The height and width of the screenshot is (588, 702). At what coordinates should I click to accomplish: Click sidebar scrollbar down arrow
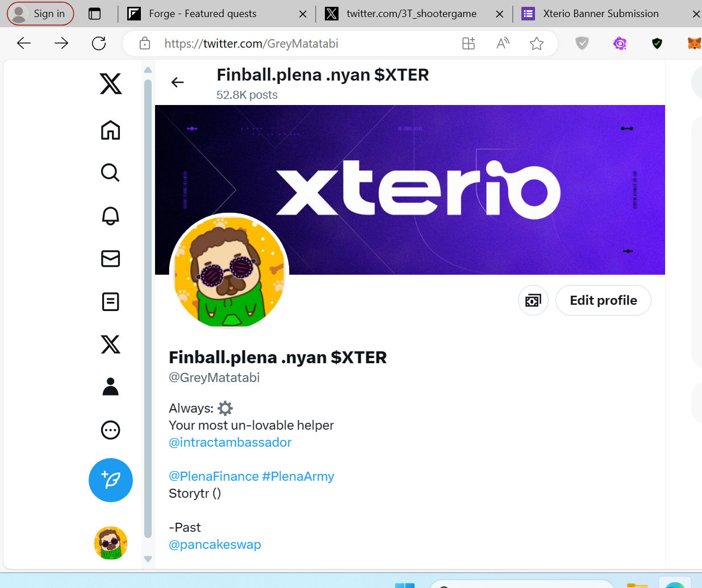coord(148,559)
